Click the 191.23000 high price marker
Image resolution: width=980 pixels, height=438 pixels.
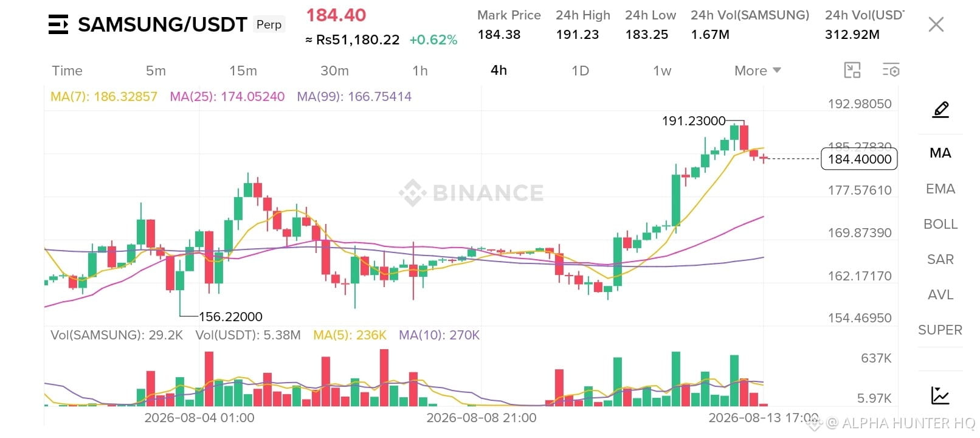(694, 121)
